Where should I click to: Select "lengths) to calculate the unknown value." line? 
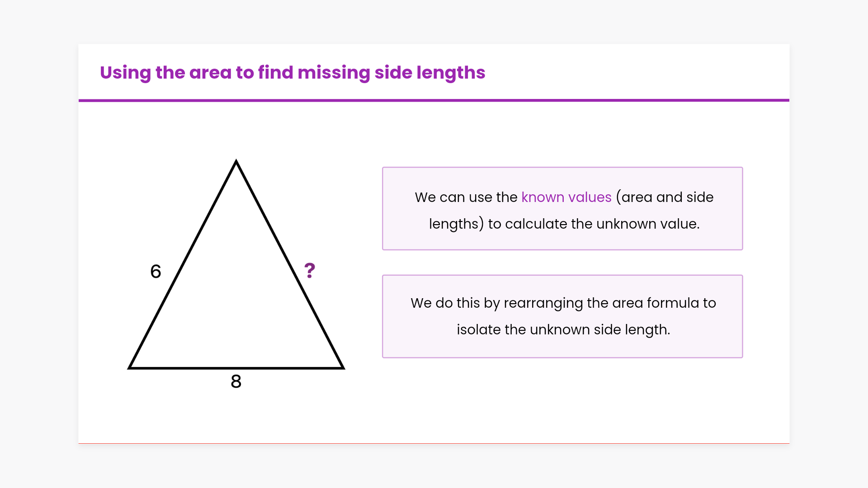coord(564,224)
